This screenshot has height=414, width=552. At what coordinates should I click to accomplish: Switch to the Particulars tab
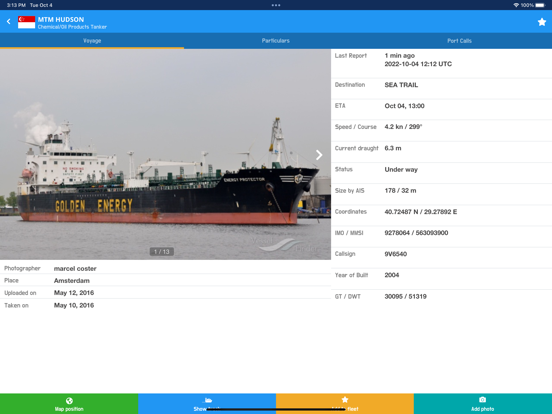tap(276, 41)
